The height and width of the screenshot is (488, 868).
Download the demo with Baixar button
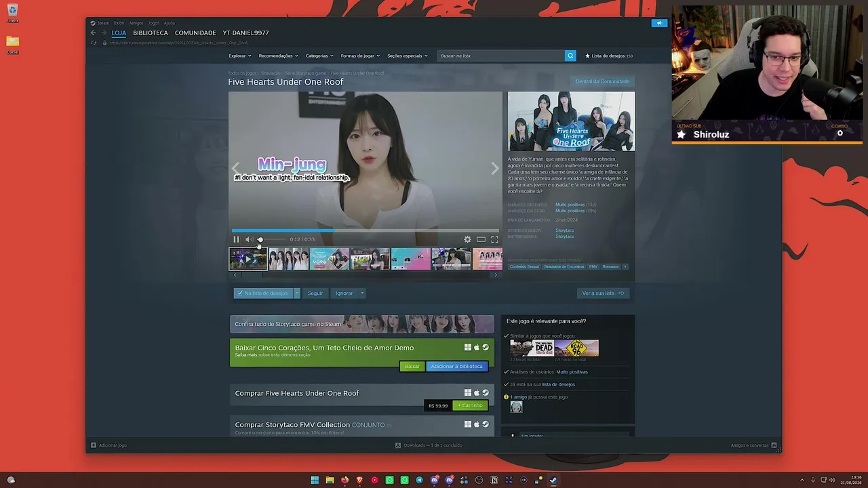(x=412, y=366)
